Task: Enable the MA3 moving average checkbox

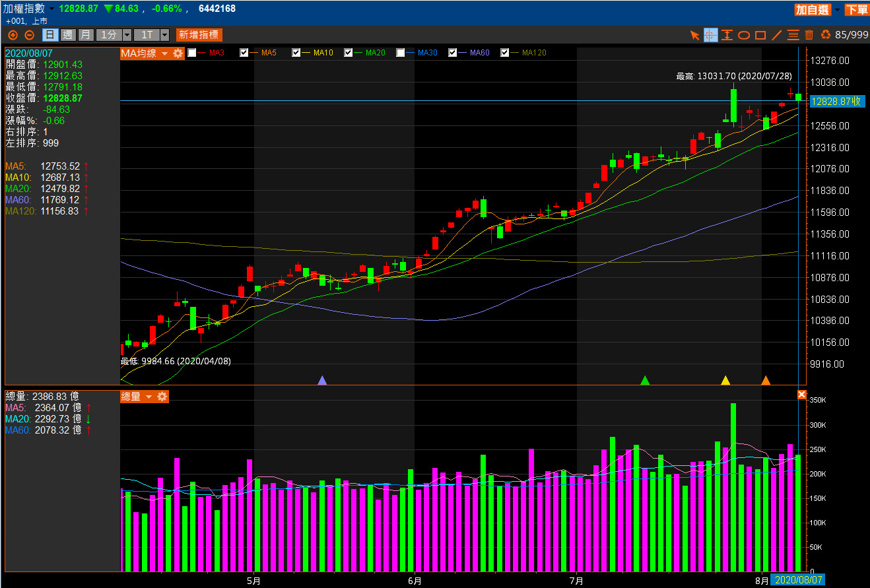Action: [x=192, y=53]
